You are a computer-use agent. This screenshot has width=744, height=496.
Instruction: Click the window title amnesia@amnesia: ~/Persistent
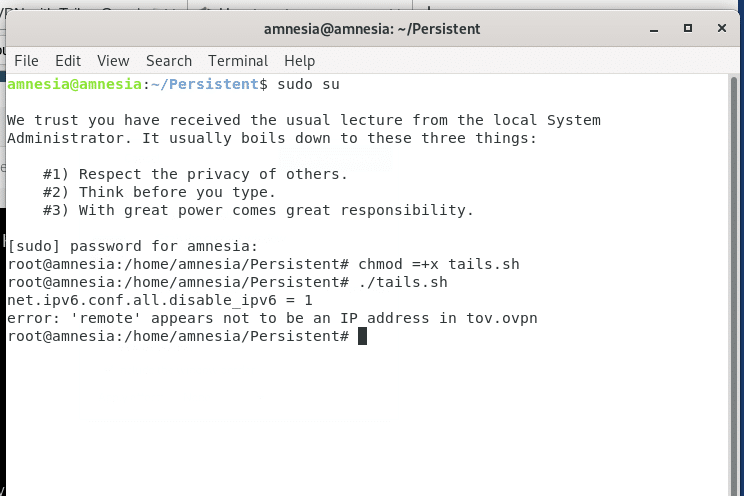click(372, 29)
